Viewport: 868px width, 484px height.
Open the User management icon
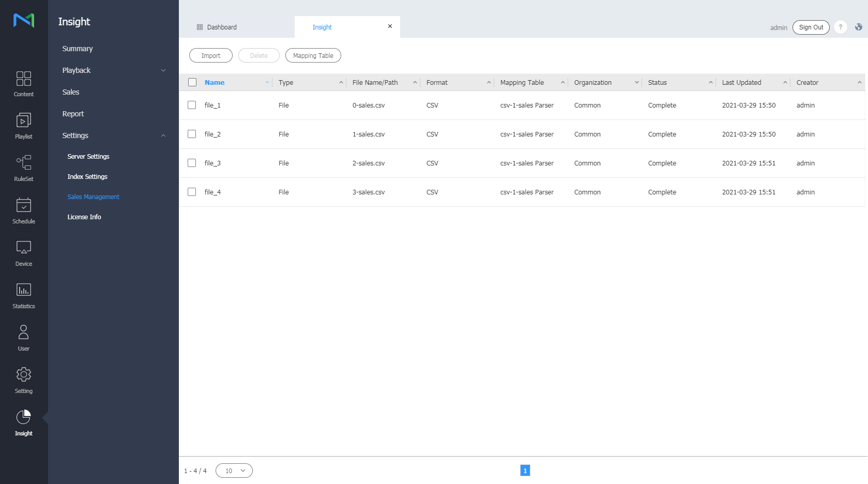24,338
